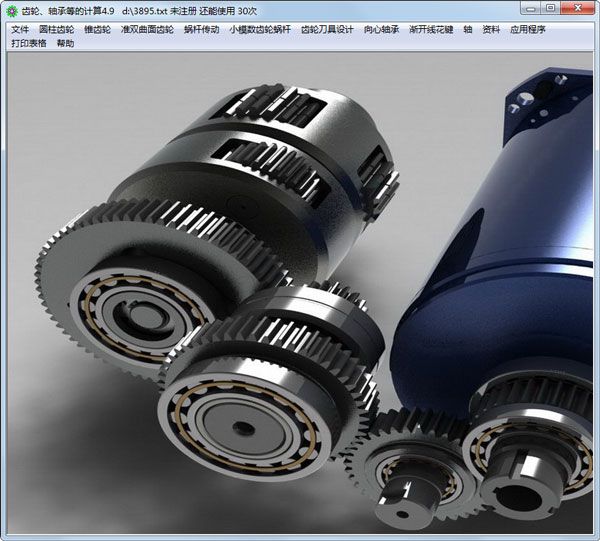Screen dimensions: 600x541
Task: Click 打印表格 on the second menu row
Action: pyautogui.click(x=29, y=44)
